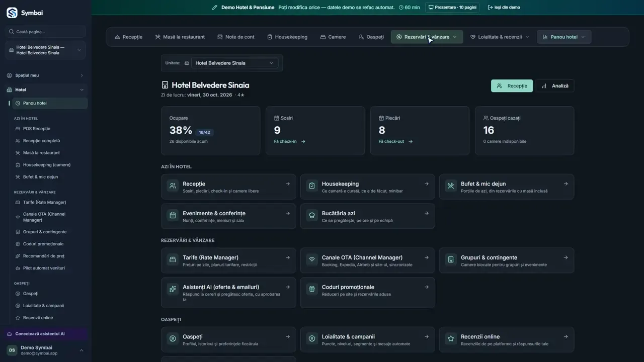Open the Note de cont tab
This screenshot has width=644, height=362.
click(x=235, y=37)
